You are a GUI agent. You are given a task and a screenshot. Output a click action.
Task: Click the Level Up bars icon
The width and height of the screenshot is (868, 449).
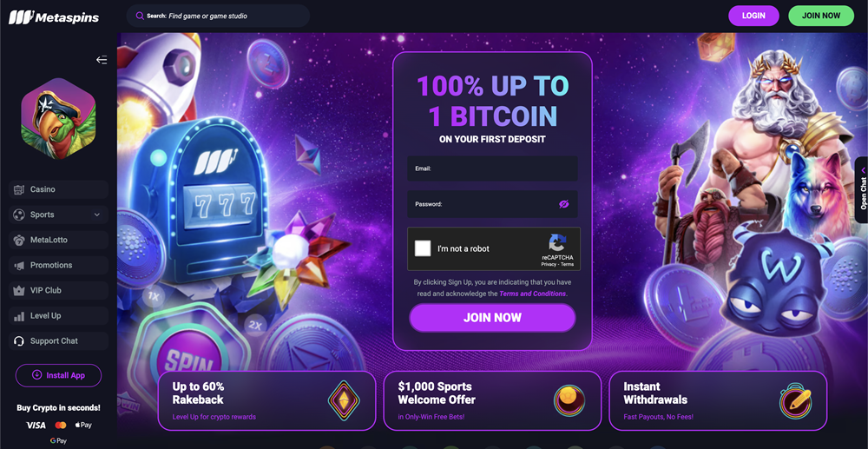point(19,316)
